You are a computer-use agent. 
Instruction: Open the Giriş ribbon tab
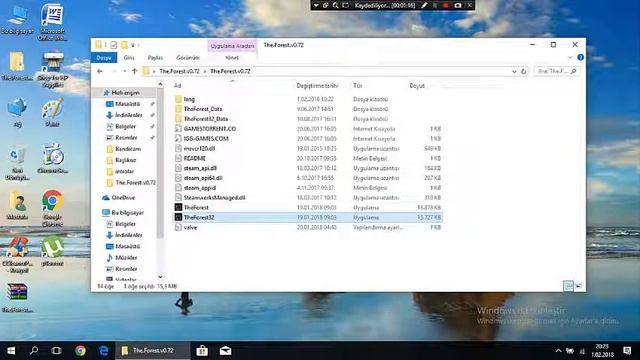[129, 58]
